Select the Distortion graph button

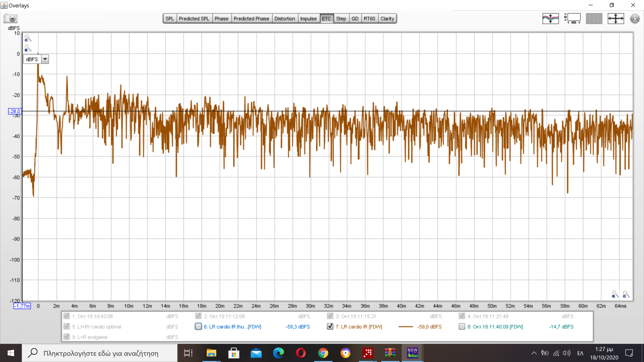[x=284, y=19]
